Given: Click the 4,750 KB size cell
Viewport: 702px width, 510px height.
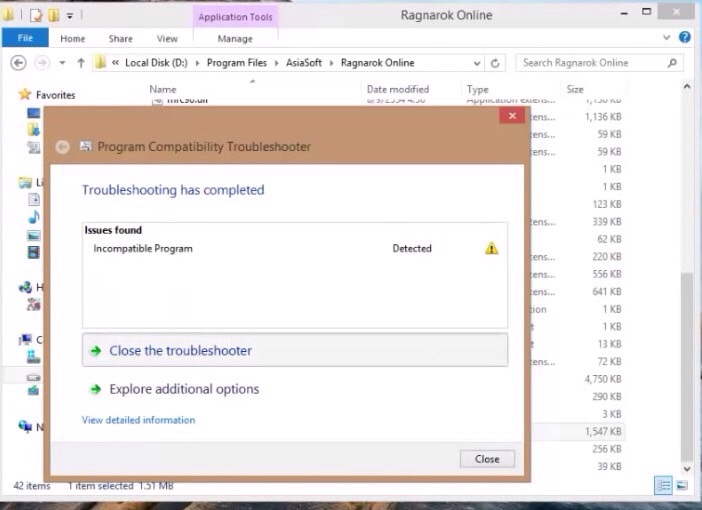Looking at the screenshot, I should click(x=603, y=379).
